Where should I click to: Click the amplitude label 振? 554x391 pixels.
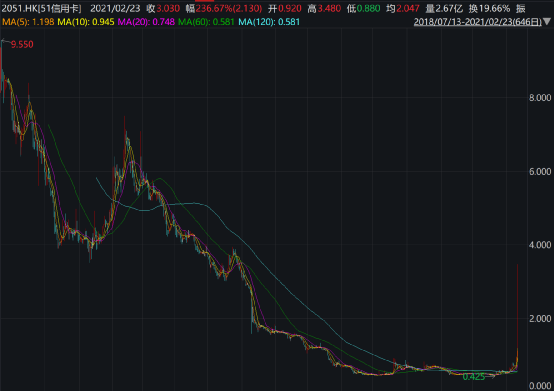pos(521,8)
